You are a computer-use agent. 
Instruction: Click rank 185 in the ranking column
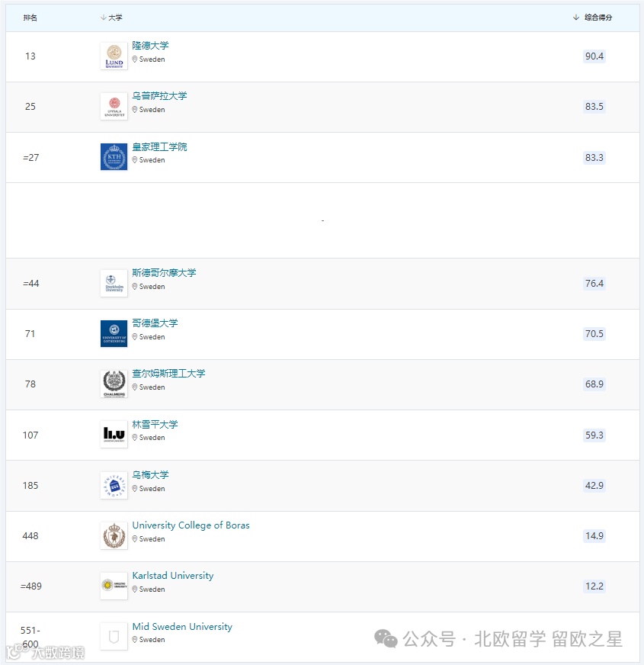(30, 485)
